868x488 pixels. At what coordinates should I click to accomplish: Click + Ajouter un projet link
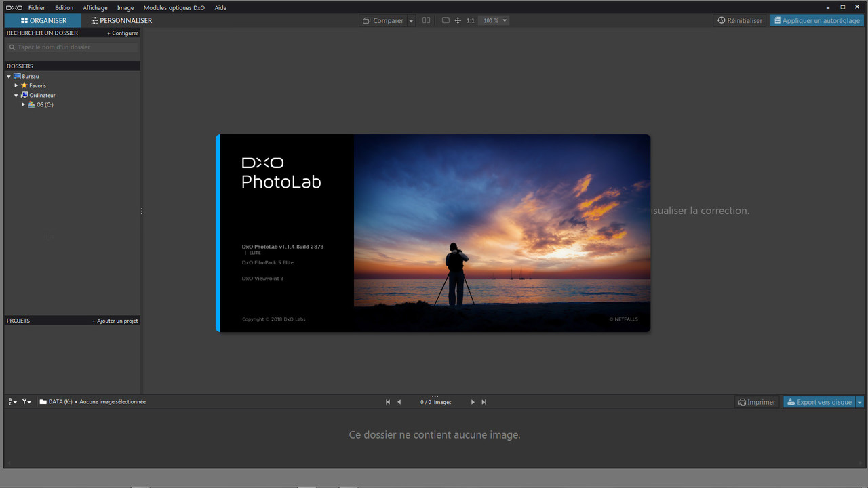click(115, 321)
